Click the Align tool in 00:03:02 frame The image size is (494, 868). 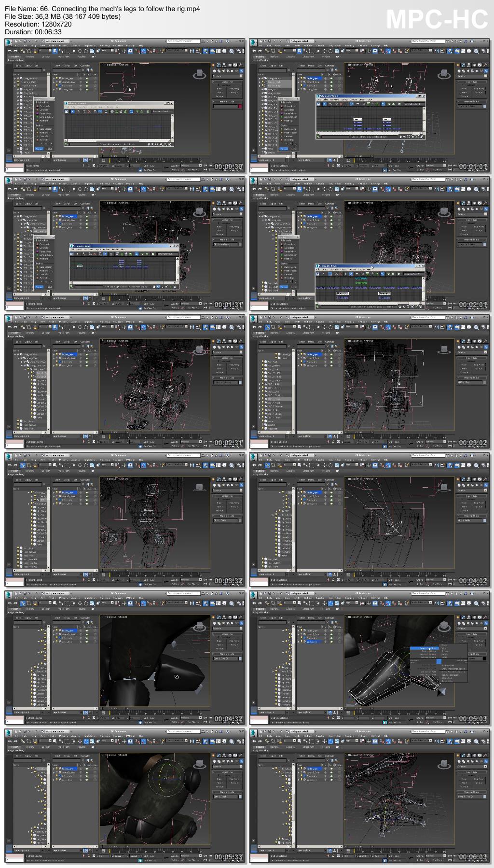pyautogui.click(x=442, y=327)
